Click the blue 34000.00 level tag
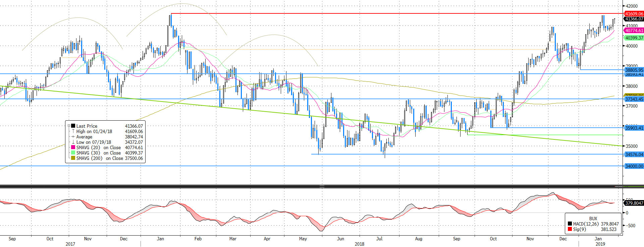This screenshot has width=644, height=247. click(x=634, y=166)
